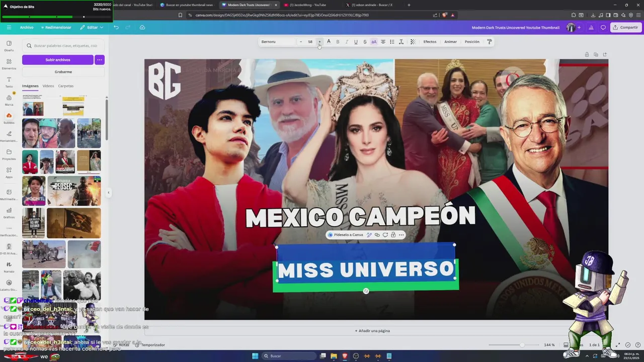
Task: Open the Posición panel
Action: point(472,42)
